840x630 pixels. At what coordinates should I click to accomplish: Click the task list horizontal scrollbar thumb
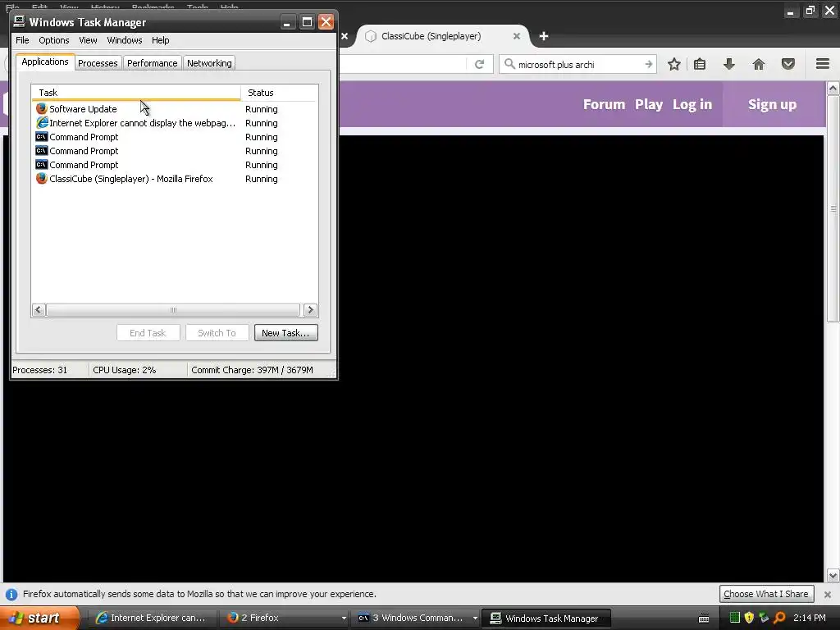(173, 309)
